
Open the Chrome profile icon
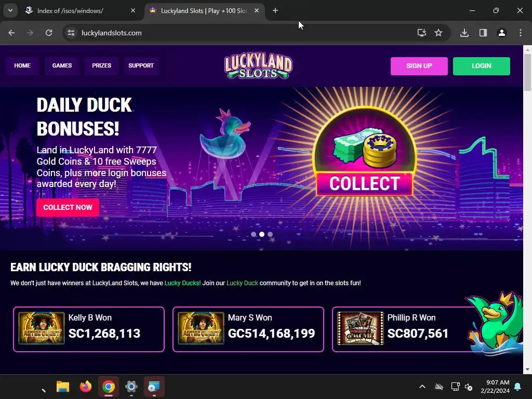[x=502, y=33]
